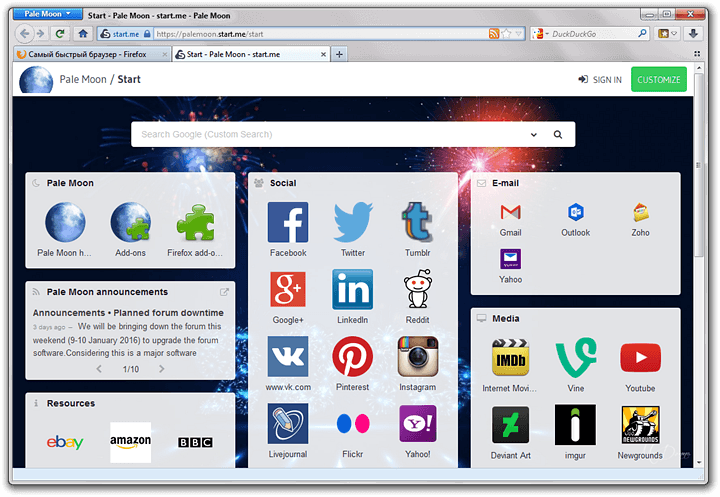Expand the search engine selector dropdown
This screenshot has height=497, width=720.
point(539,34)
